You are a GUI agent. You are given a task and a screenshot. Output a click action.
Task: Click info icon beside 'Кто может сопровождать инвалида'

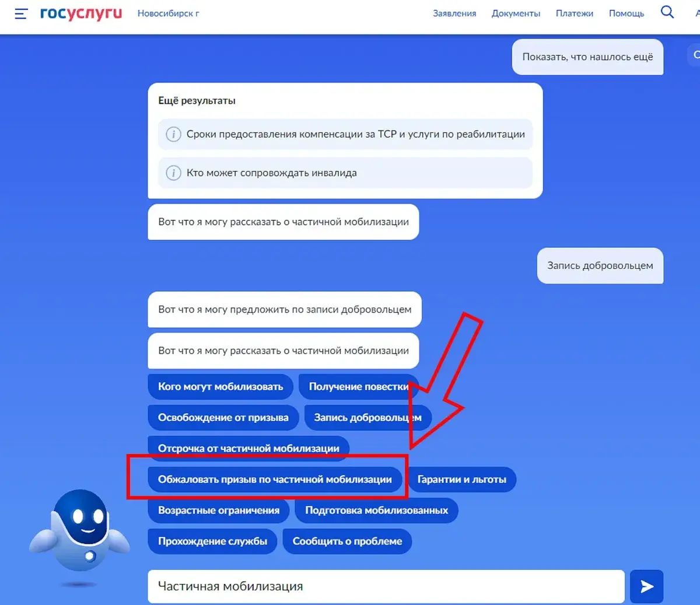tap(173, 173)
